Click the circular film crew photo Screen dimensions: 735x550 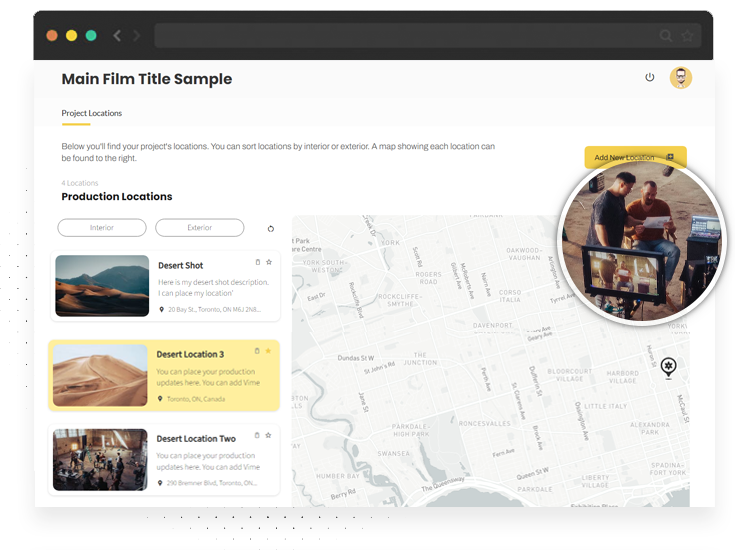coord(641,242)
